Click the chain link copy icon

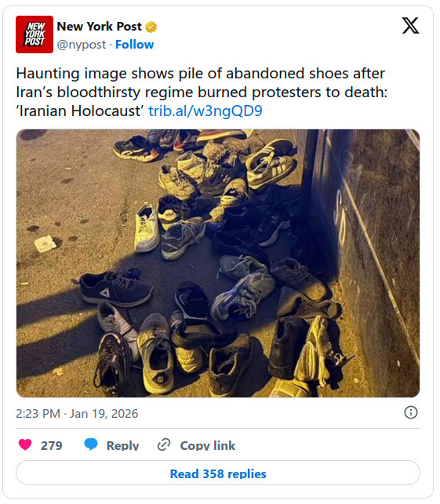coord(164,445)
